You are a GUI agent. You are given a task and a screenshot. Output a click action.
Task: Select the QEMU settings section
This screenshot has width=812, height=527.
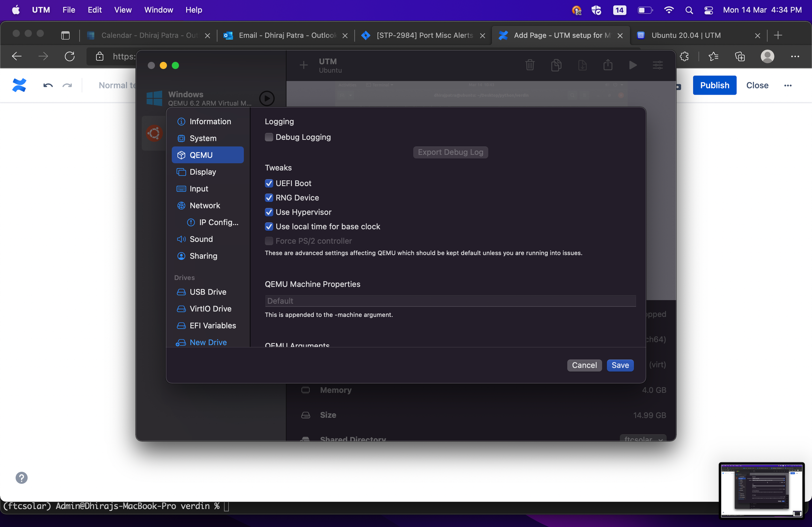[208, 155]
